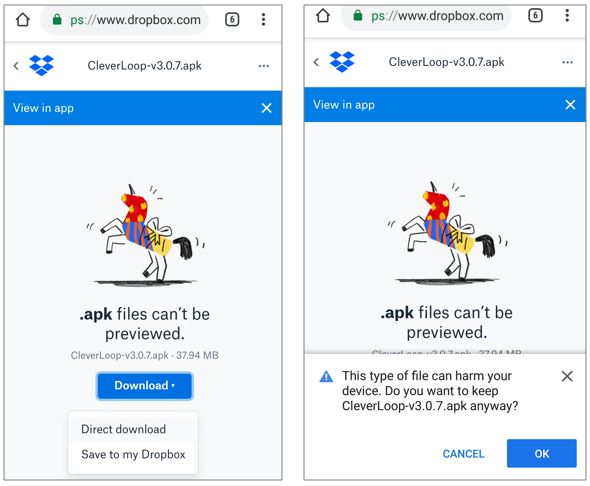The height and width of the screenshot is (486, 590).
Task: Tap View in app on right screen
Action: [x=344, y=105]
